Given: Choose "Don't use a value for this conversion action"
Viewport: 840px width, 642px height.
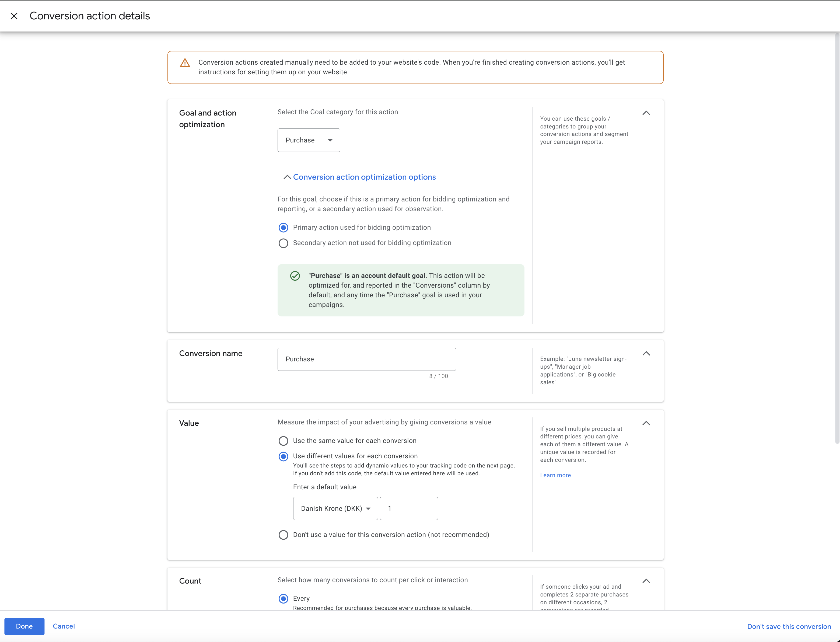Looking at the screenshot, I should [283, 535].
